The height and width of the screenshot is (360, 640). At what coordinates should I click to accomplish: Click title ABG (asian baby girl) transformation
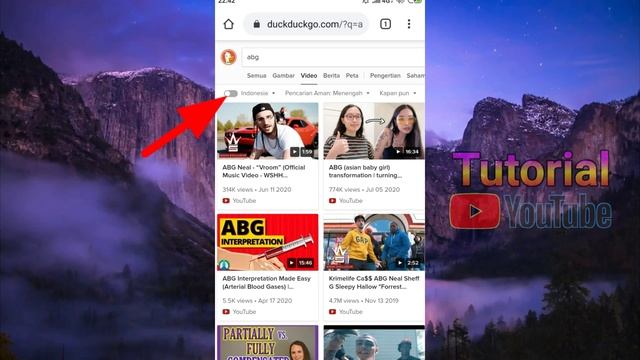pos(365,171)
